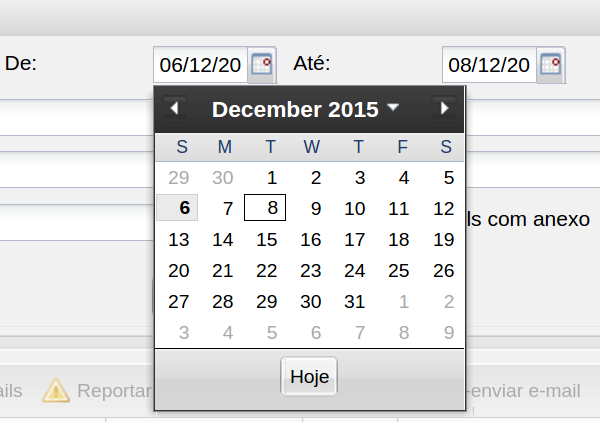600x422 pixels.
Task: Click the Até date input field
Action: (489, 65)
